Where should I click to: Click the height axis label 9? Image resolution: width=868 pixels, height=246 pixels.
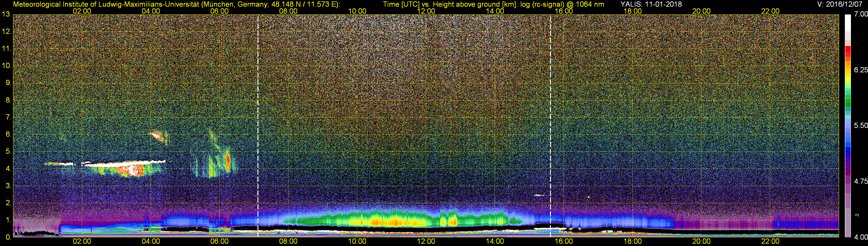point(8,83)
